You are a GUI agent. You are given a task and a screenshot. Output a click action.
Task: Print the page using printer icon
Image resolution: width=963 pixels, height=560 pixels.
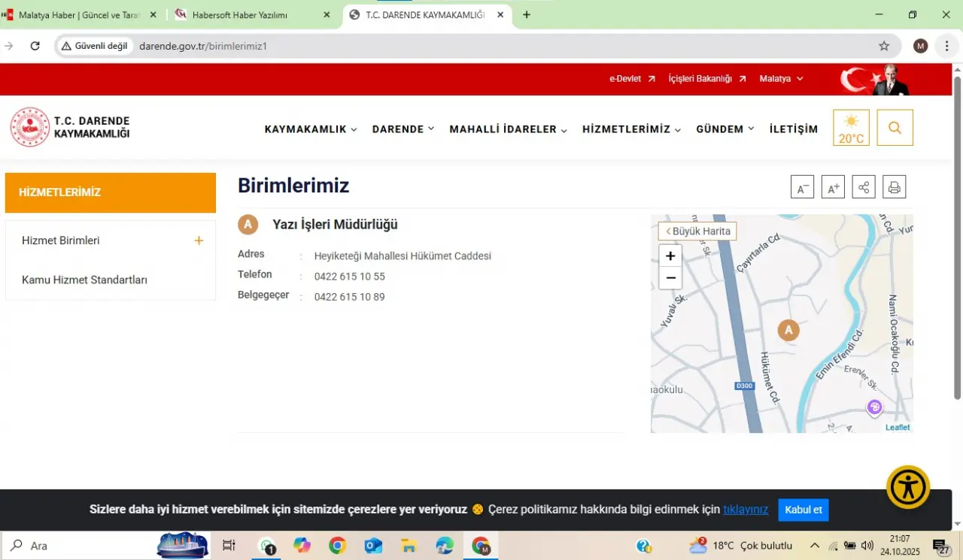point(894,187)
